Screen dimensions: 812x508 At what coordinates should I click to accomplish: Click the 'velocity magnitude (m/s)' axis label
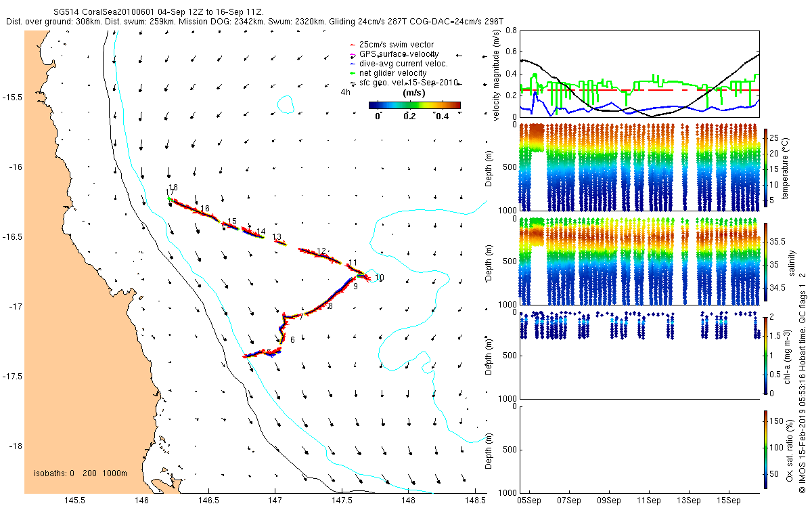click(497, 75)
